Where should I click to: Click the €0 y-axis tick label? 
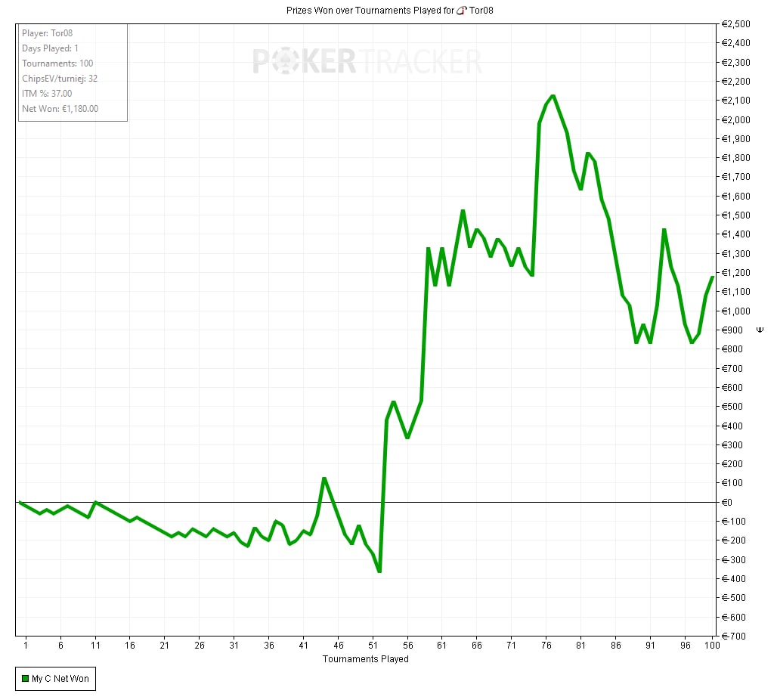[x=729, y=502]
